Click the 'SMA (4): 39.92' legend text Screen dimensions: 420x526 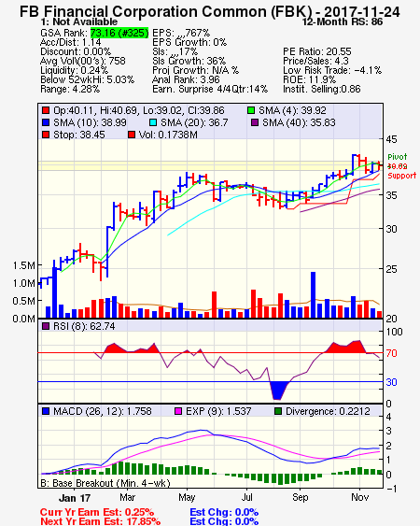[x=292, y=110]
